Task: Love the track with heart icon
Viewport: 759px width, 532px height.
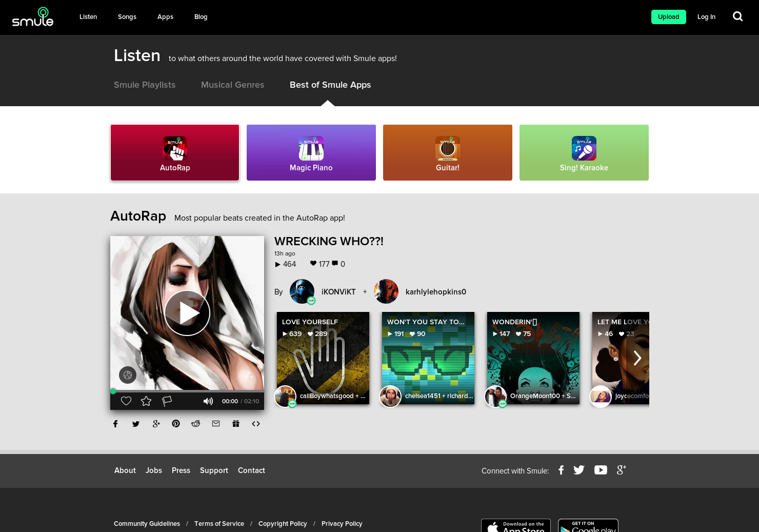Action: [x=126, y=401]
